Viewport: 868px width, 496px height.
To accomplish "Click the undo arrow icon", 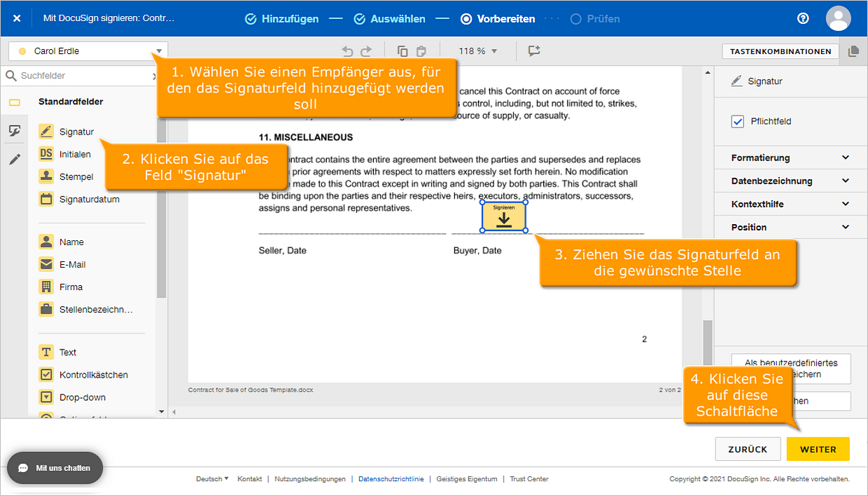I will tap(347, 51).
